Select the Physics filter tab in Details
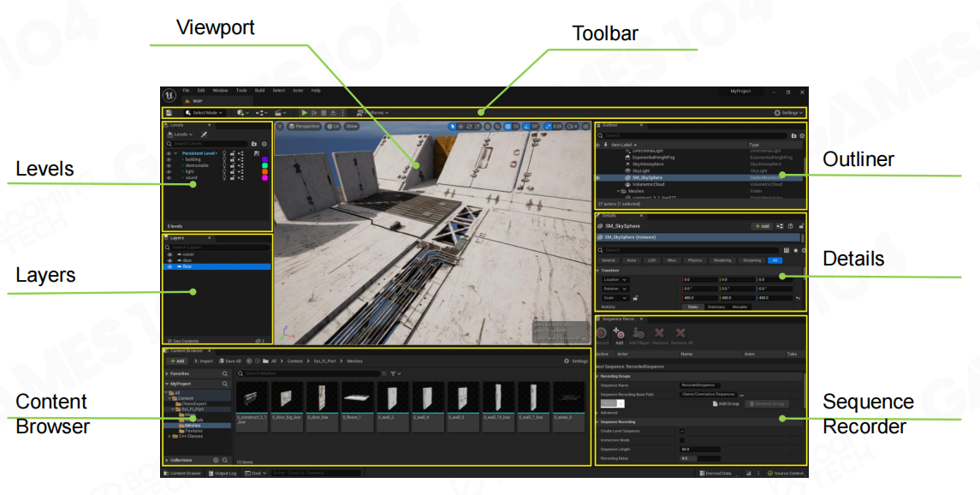The height and width of the screenshot is (495, 980). pos(694,259)
